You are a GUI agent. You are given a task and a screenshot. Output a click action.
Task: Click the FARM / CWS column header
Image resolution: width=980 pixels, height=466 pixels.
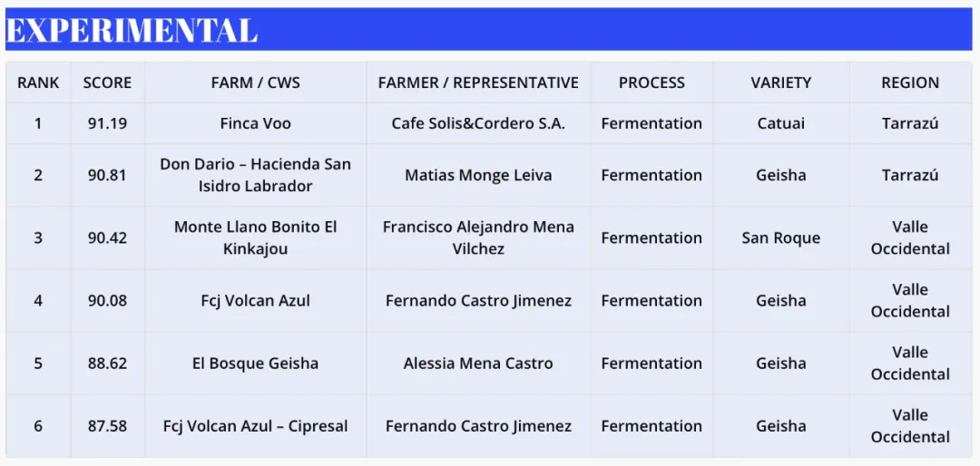[x=256, y=83]
